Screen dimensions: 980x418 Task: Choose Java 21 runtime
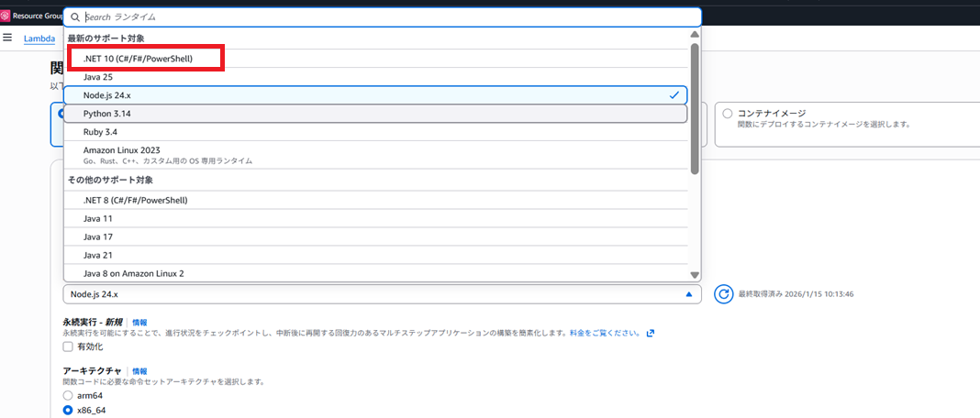coord(375,255)
